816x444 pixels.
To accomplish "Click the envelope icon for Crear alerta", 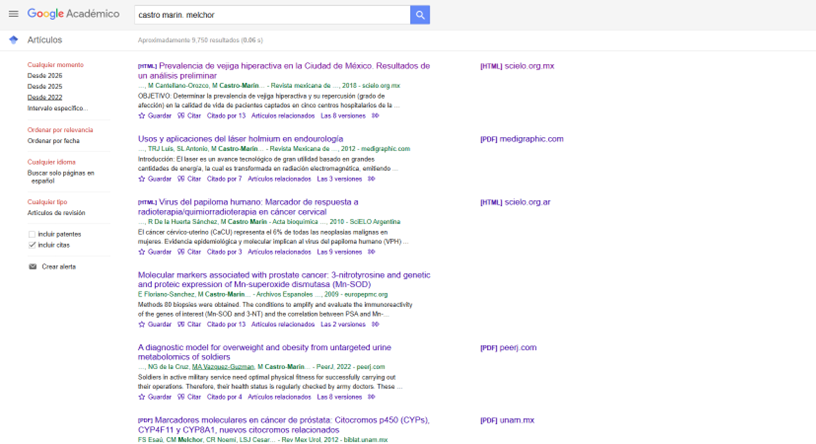I will pos(32,267).
